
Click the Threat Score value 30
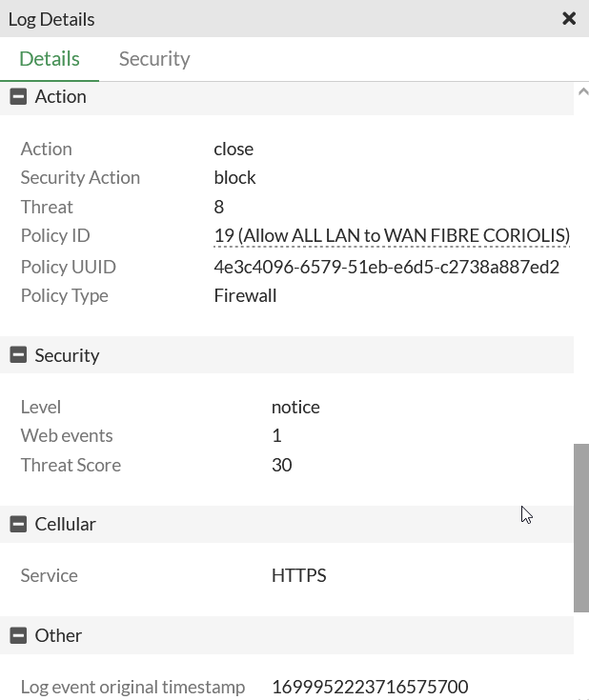pos(282,465)
